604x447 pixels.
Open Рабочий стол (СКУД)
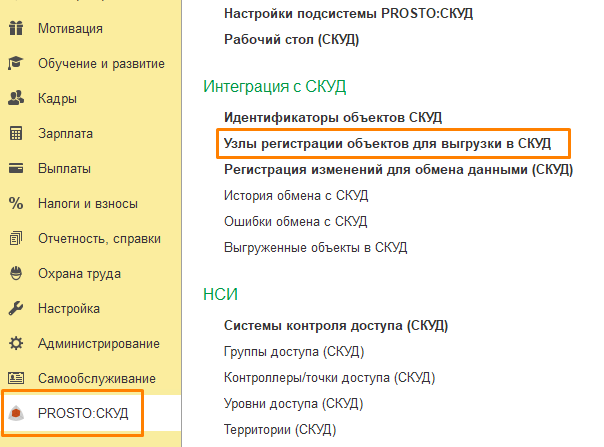(x=292, y=39)
